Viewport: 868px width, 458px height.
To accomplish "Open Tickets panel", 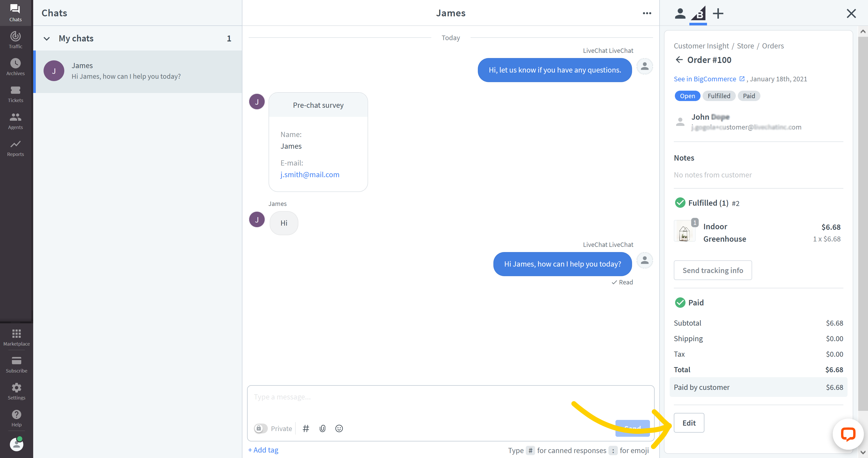I will pyautogui.click(x=16, y=94).
